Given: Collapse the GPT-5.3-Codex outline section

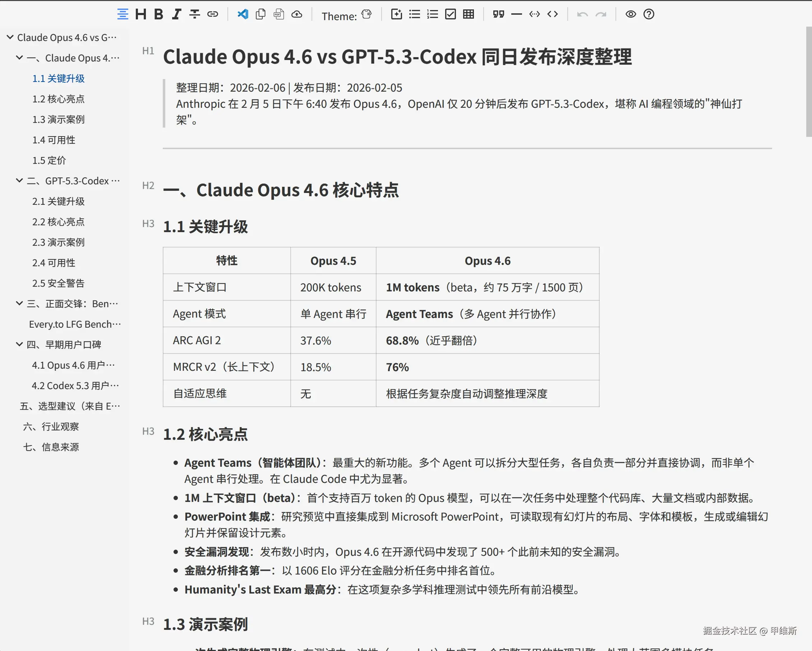Looking at the screenshot, I should [19, 181].
